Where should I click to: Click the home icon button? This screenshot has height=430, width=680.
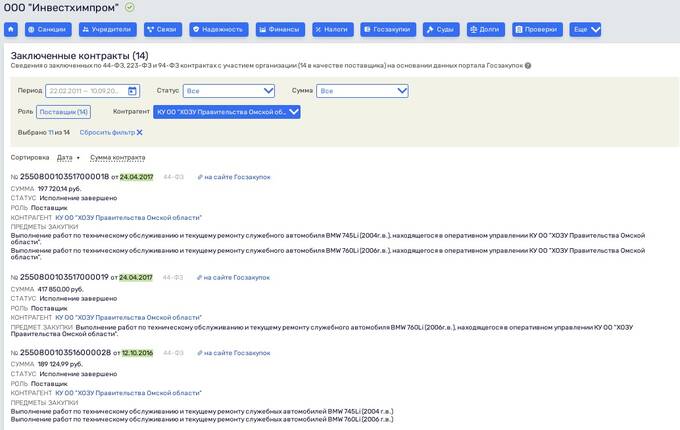pos(12,30)
